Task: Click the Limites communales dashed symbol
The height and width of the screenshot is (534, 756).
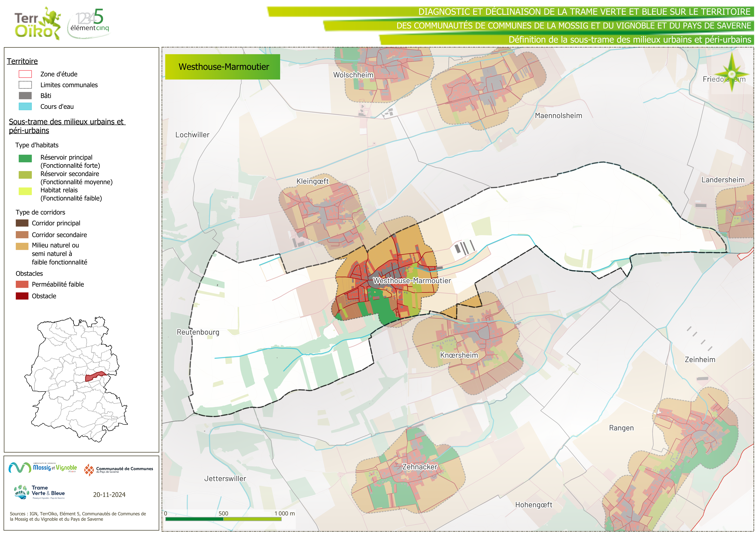Action: (x=25, y=85)
